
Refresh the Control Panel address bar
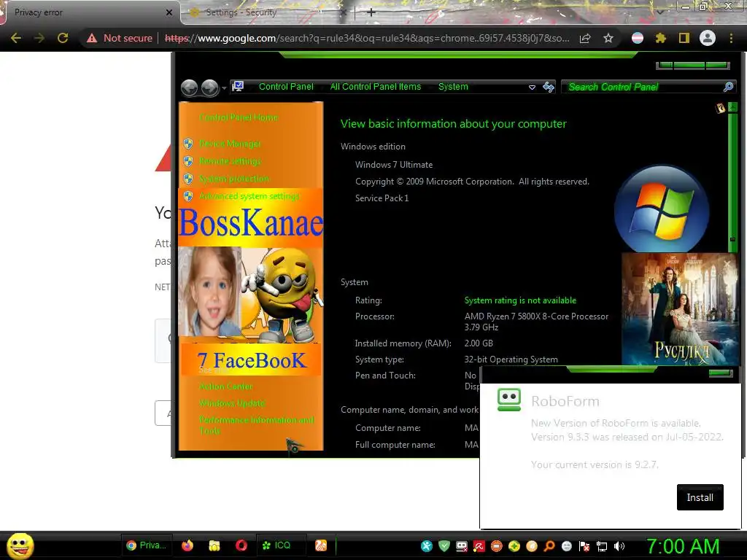coord(549,87)
